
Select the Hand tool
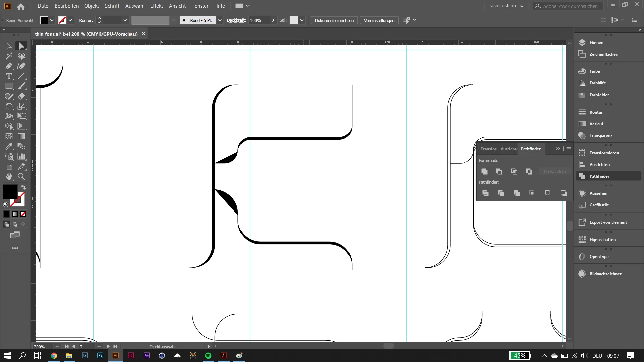(9, 177)
